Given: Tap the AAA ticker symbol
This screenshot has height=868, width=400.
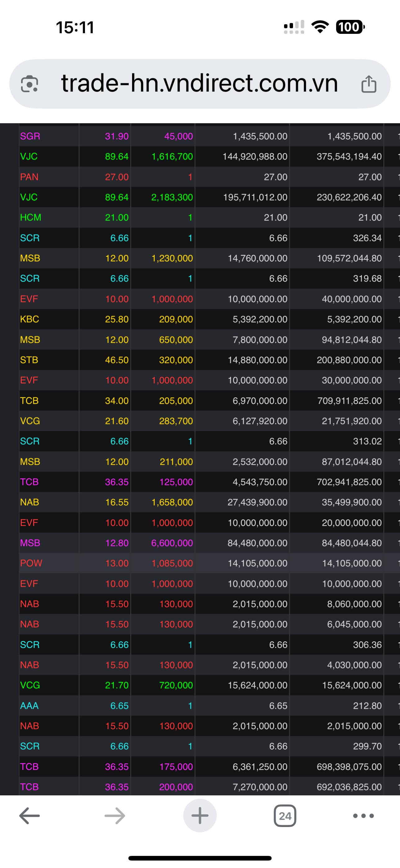Looking at the screenshot, I should (29, 706).
